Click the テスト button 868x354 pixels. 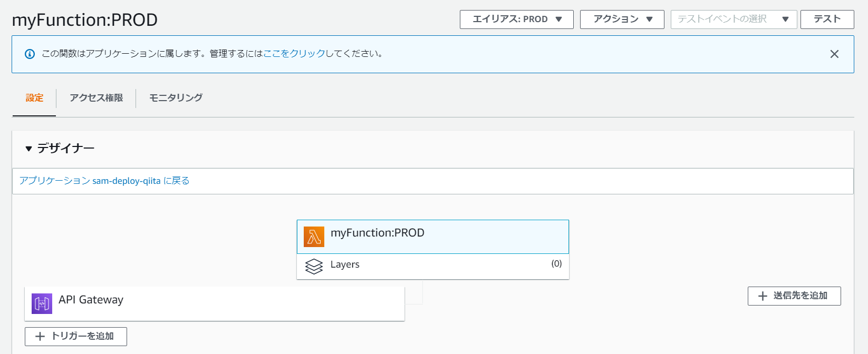point(827,19)
